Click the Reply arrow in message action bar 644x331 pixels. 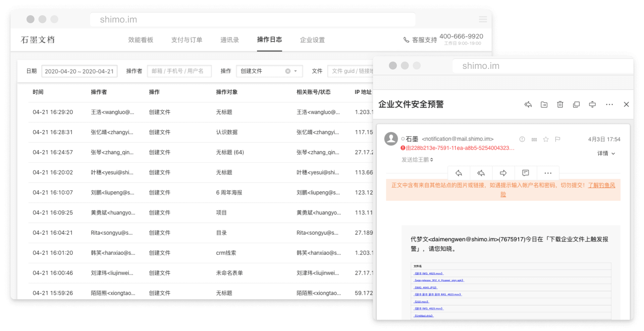point(459,173)
